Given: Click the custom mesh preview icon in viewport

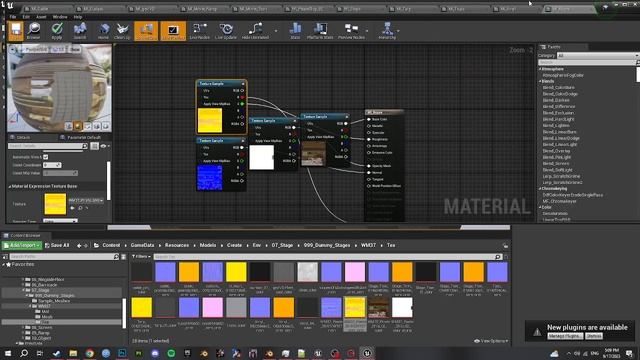Looking at the screenshot, I should coord(106,126).
